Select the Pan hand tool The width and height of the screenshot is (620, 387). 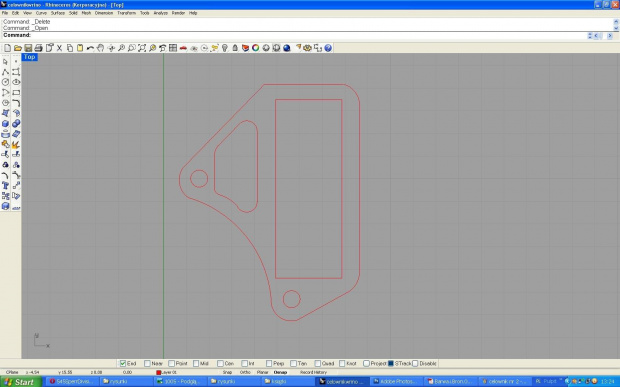100,48
